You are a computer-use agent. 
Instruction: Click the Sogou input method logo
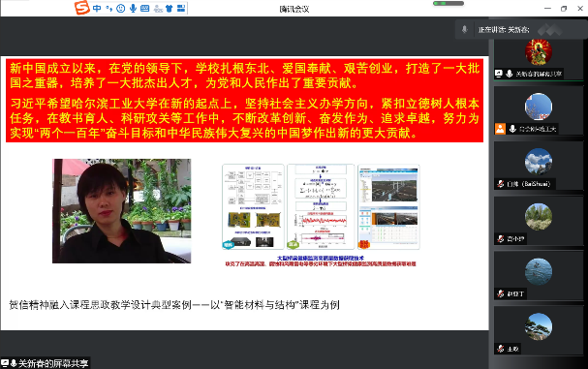tap(82, 8)
